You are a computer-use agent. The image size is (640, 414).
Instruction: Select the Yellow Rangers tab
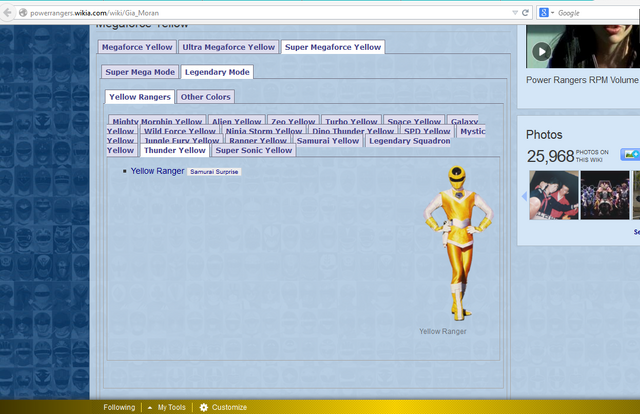tap(140, 97)
